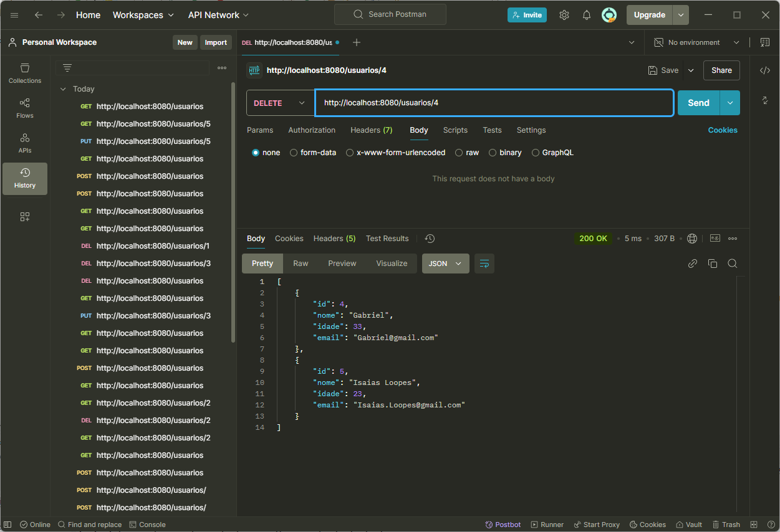Select the form-data radio option
780x532 pixels.
point(294,153)
